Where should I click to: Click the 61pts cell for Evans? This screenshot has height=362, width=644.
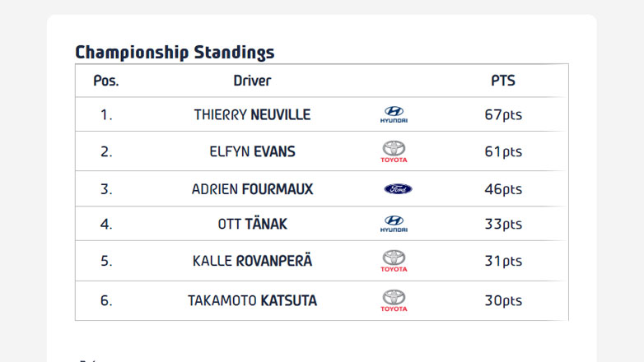(503, 151)
